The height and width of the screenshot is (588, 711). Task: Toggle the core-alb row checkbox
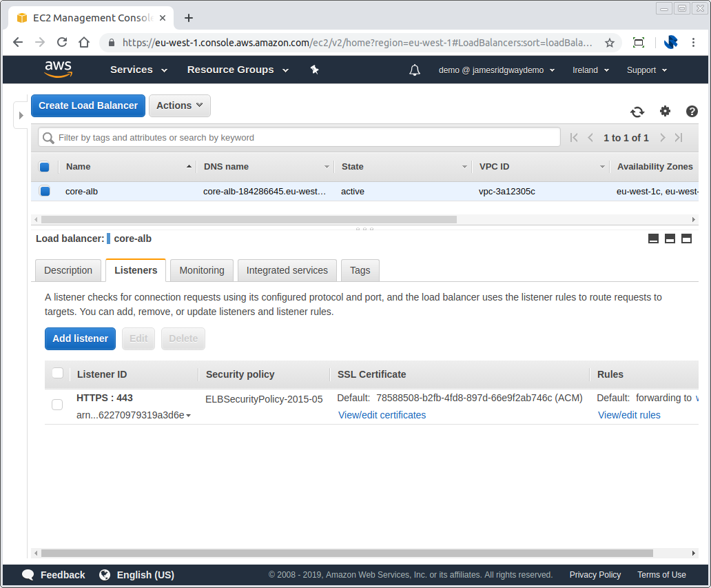tap(44, 191)
